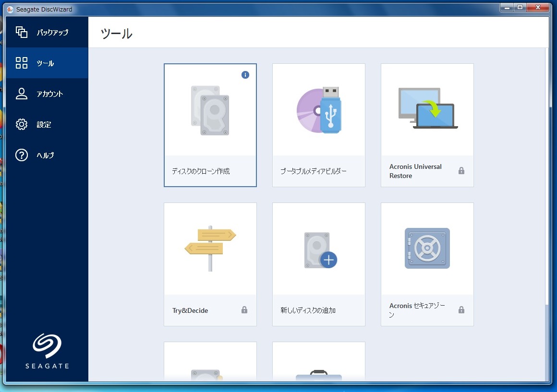Close the Seagate DiscWizard window

tap(538, 8)
